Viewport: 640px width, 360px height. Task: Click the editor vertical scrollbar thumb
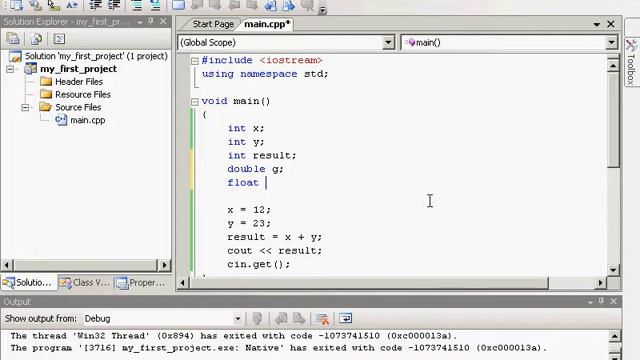613,120
